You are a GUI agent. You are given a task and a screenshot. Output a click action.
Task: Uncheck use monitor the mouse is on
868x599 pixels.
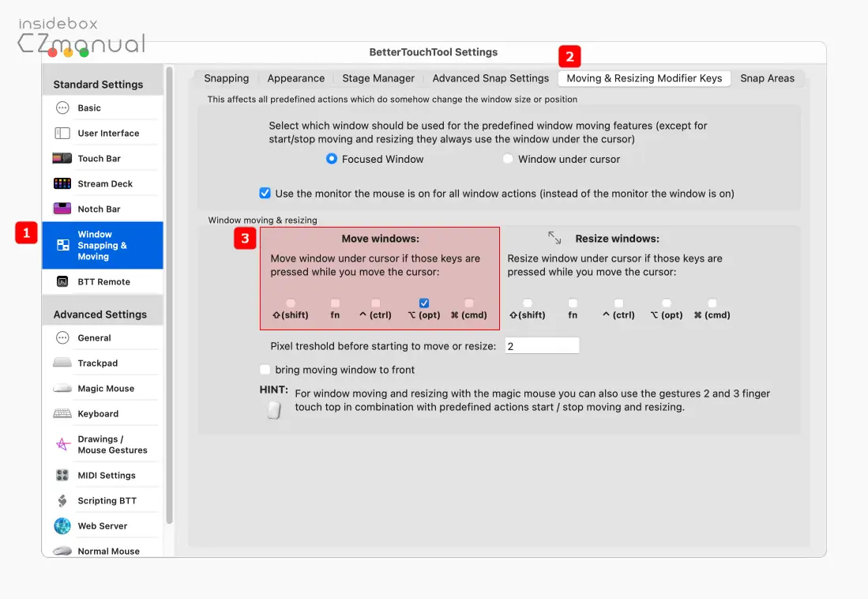[265, 193]
